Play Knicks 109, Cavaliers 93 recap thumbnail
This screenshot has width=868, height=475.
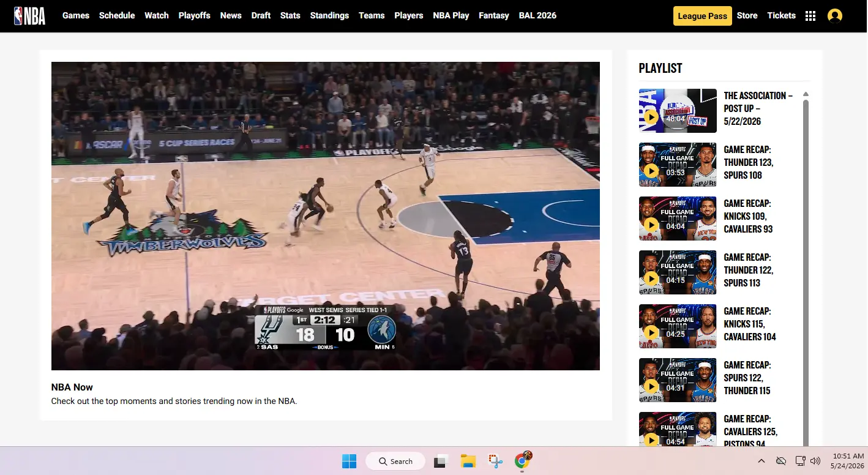[678, 219]
